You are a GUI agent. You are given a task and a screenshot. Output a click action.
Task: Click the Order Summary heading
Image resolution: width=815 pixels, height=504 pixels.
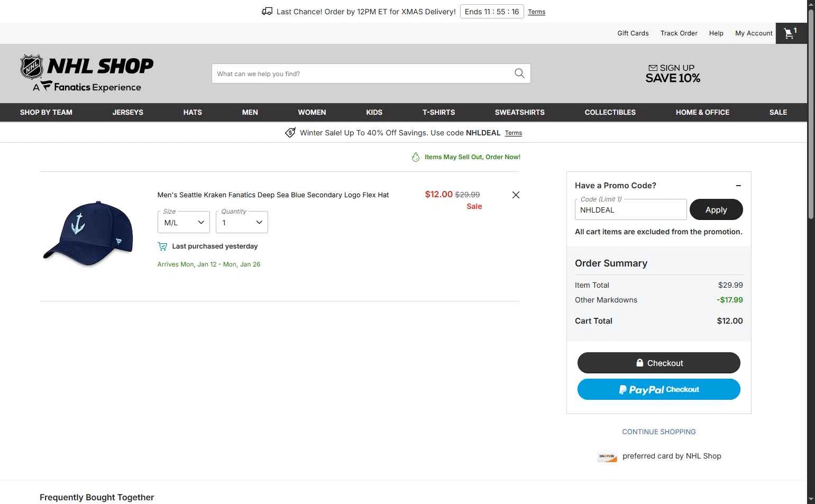click(x=611, y=263)
